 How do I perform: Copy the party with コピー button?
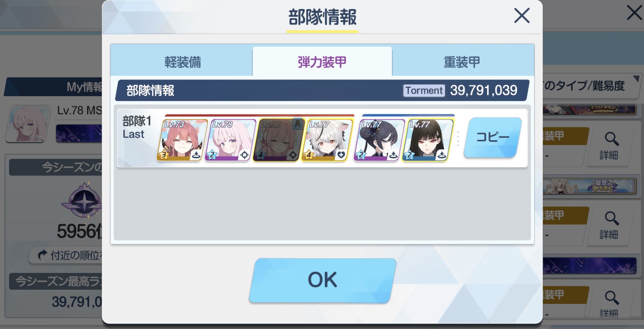(493, 137)
